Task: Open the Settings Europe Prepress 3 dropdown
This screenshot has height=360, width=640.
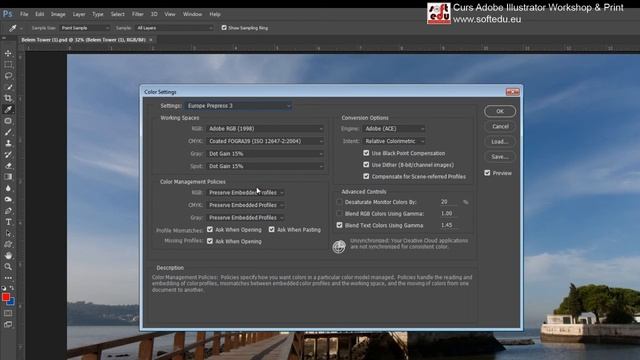Action: click(239, 106)
